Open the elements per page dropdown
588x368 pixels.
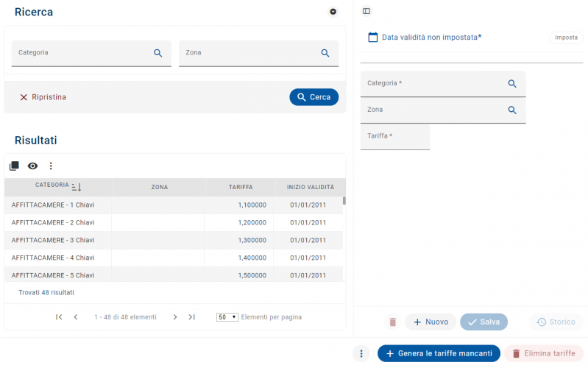(x=227, y=317)
